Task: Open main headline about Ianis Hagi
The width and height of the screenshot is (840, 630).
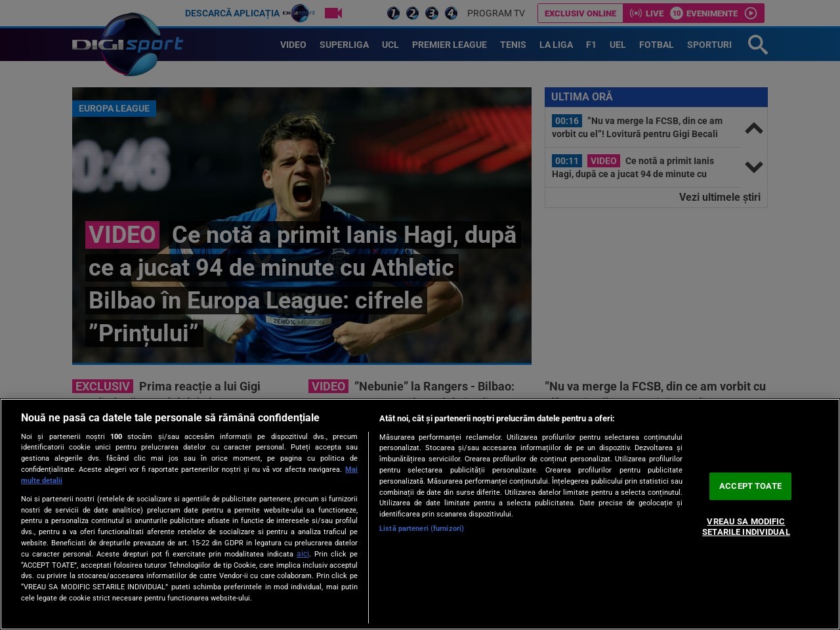Action: click(x=303, y=283)
